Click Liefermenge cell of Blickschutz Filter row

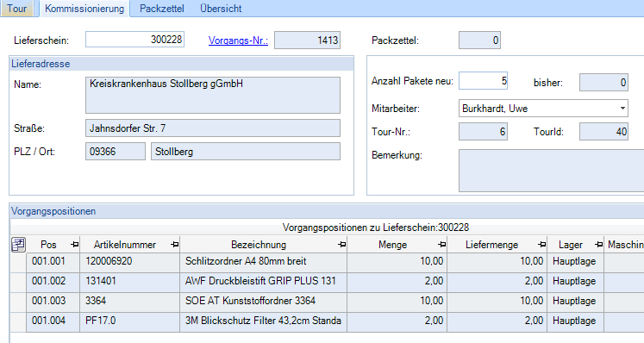[x=497, y=321]
